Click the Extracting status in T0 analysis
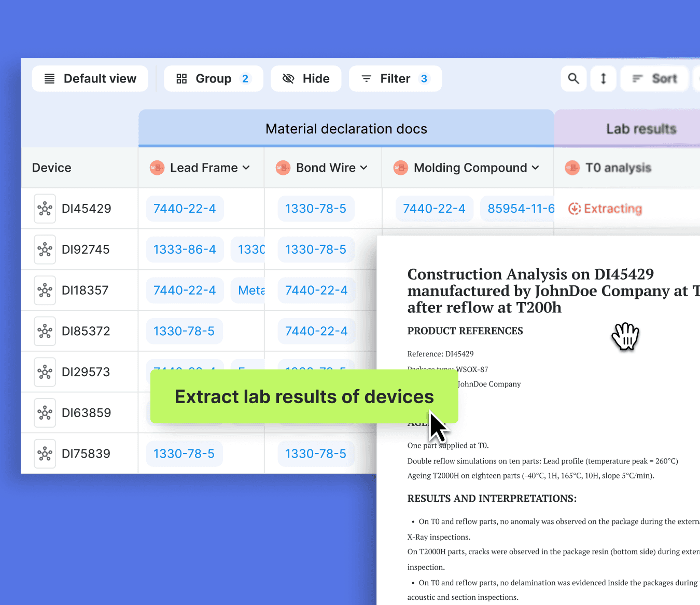700x605 pixels. pos(605,209)
